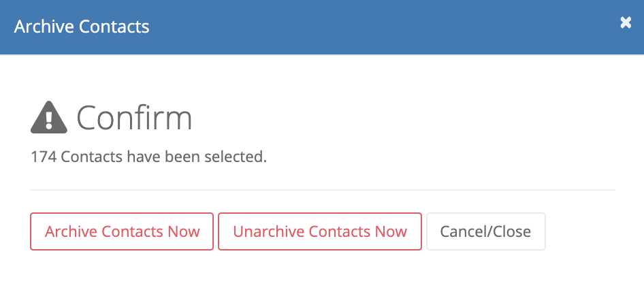Image resolution: width=644 pixels, height=290 pixels.
Task: Abort the action with Cancel/Close
Action: pyautogui.click(x=486, y=231)
